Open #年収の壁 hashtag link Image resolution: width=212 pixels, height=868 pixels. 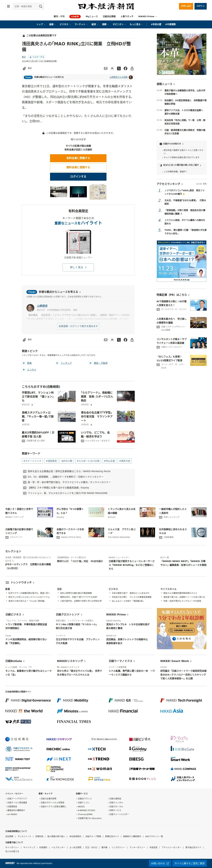click(x=156, y=24)
